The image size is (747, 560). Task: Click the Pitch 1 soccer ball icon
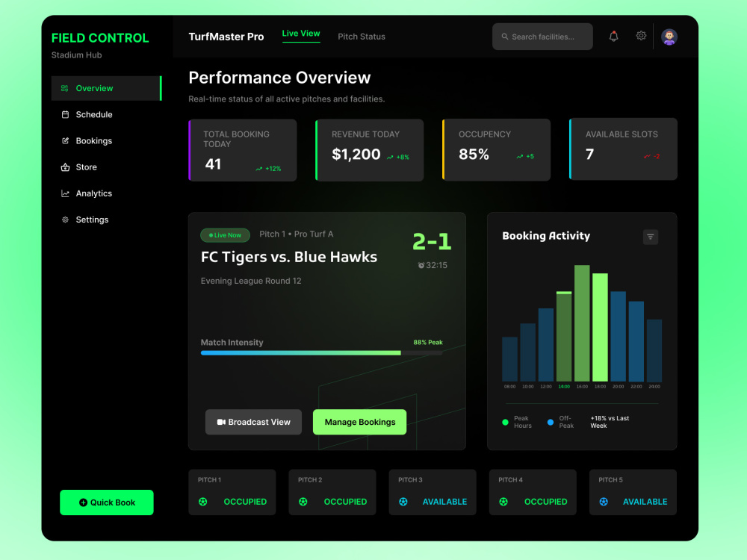(x=203, y=502)
